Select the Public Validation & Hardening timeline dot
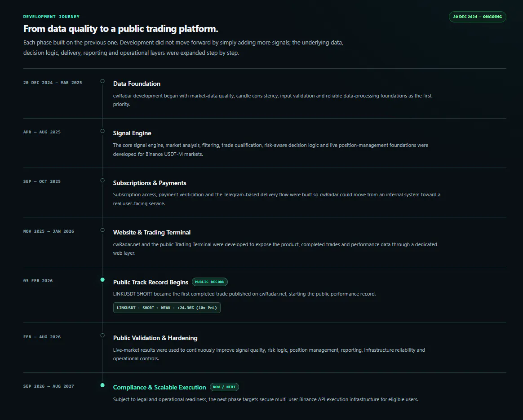 [x=102, y=336]
